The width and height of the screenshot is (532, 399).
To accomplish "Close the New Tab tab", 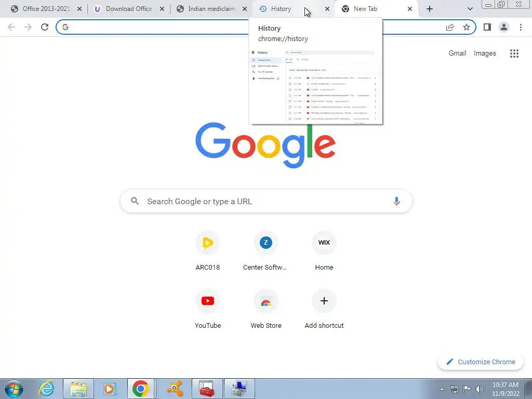I will point(410,9).
